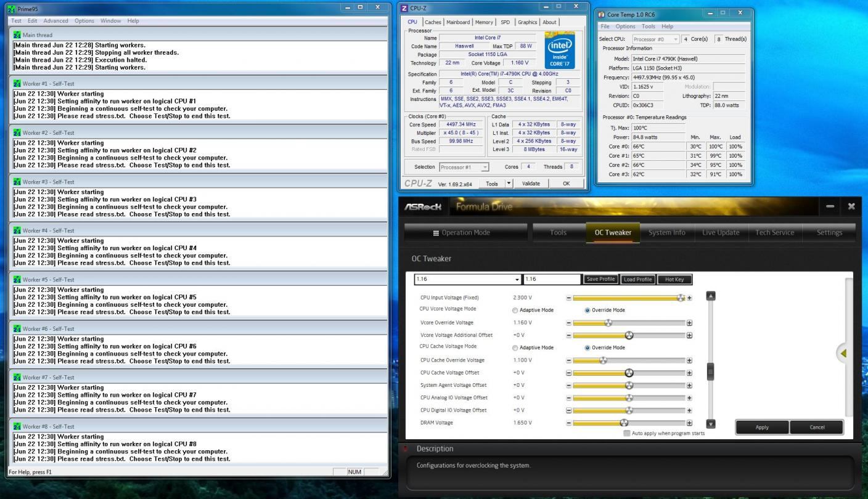Click the Core Temp title bar icon
The height and width of the screenshot is (499, 868).
(602, 14)
